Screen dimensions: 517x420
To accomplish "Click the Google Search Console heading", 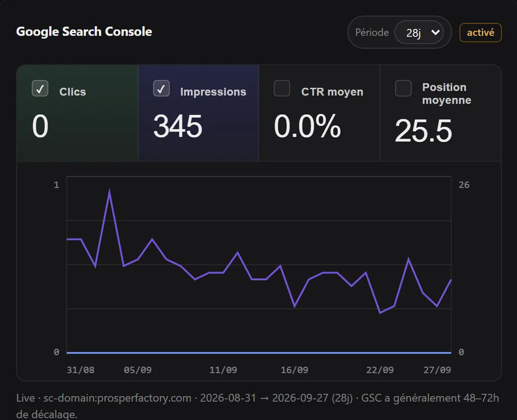I will 84,32.
